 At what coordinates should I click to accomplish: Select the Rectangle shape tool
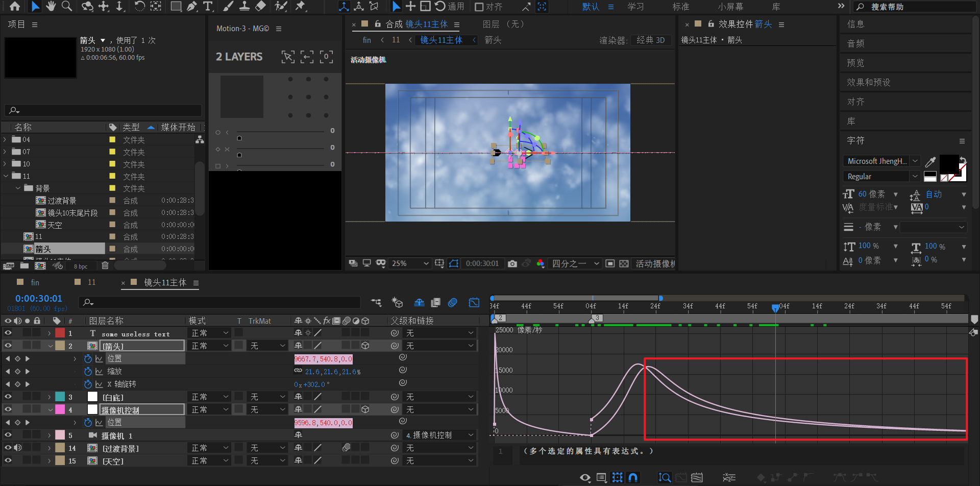(176, 6)
